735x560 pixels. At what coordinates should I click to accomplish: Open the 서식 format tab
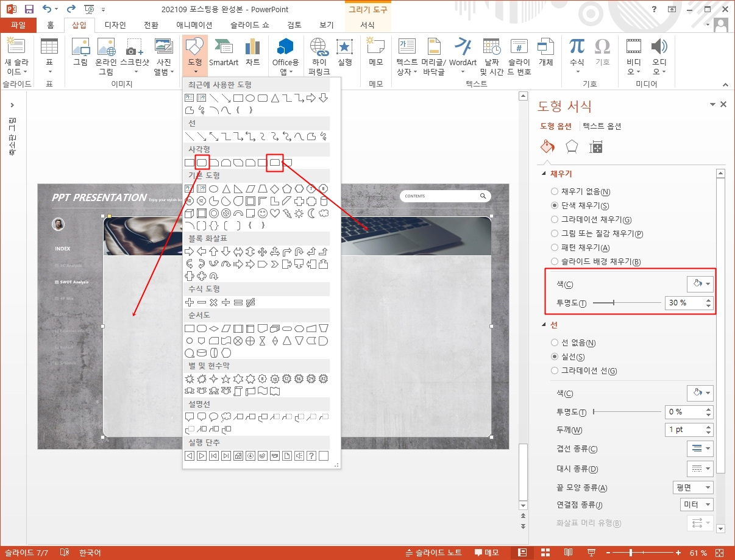point(367,25)
